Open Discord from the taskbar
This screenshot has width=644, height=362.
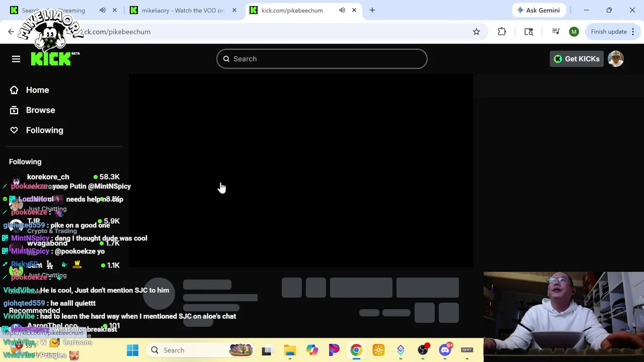[445, 350]
